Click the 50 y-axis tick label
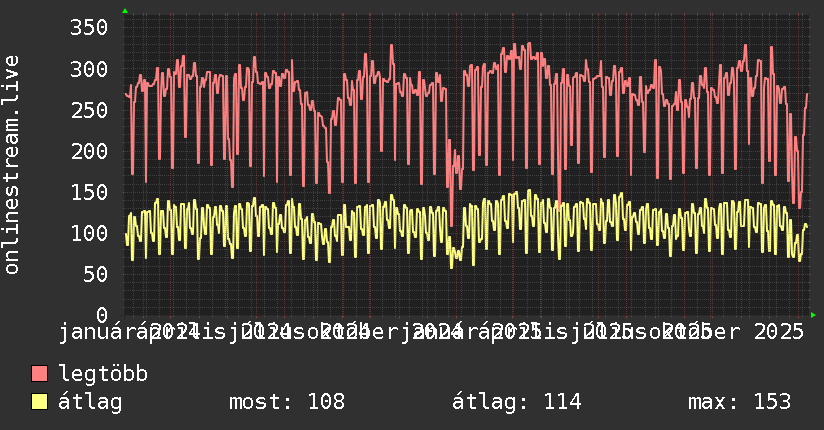The width and height of the screenshot is (824, 430). click(x=95, y=274)
